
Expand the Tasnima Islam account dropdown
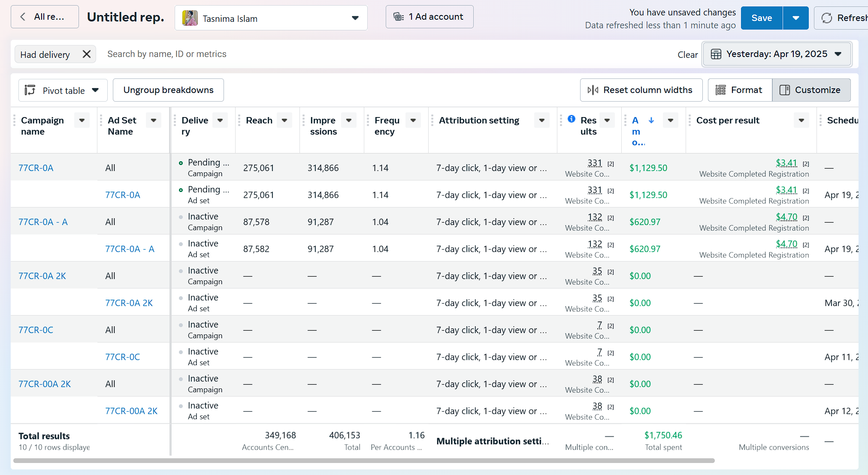click(x=355, y=18)
